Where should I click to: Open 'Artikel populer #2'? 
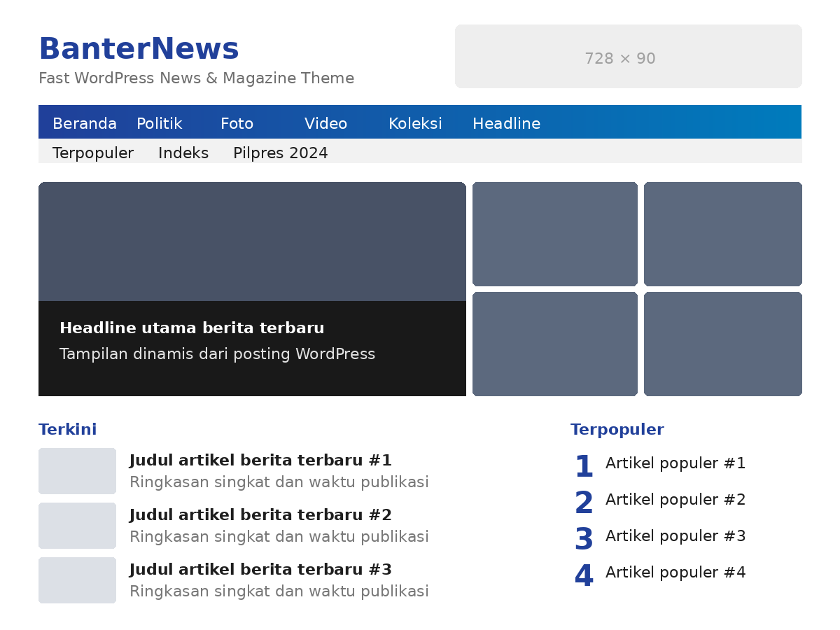[x=675, y=500]
